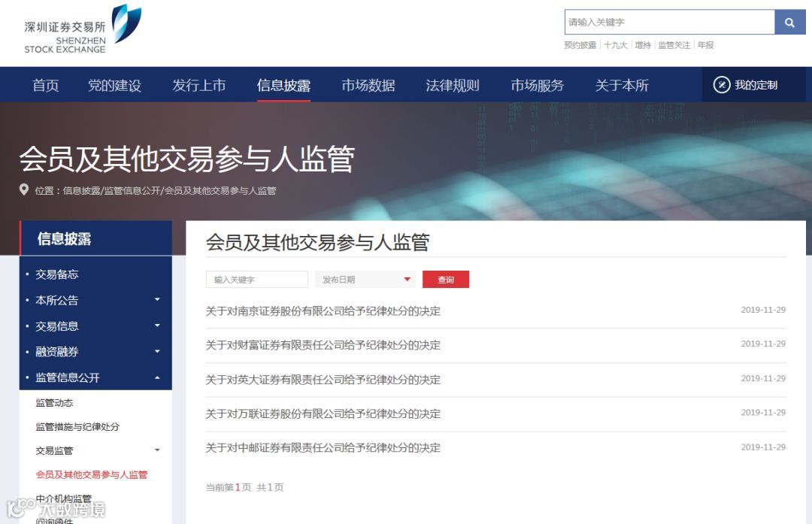Select the 信息披露 nav item
Image resolution: width=812 pixels, height=524 pixels.
(283, 85)
